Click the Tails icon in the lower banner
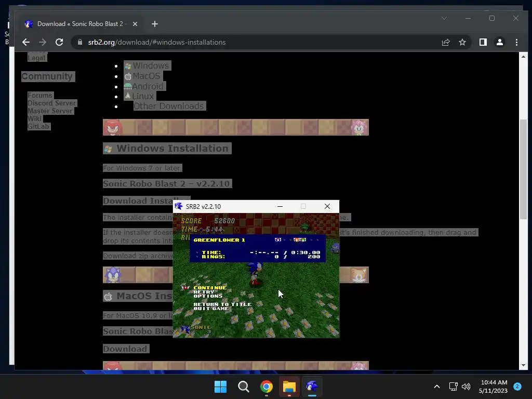The width and height of the screenshot is (532, 399). click(358, 275)
